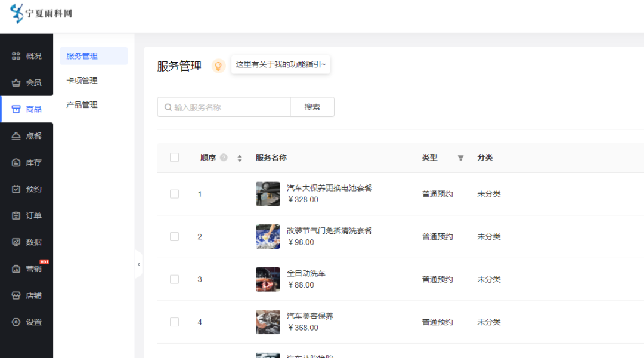Image resolution: width=644 pixels, height=358 pixels.
Task: Click the service name 汽车大保养更换电池套餐
Action: [329, 188]
